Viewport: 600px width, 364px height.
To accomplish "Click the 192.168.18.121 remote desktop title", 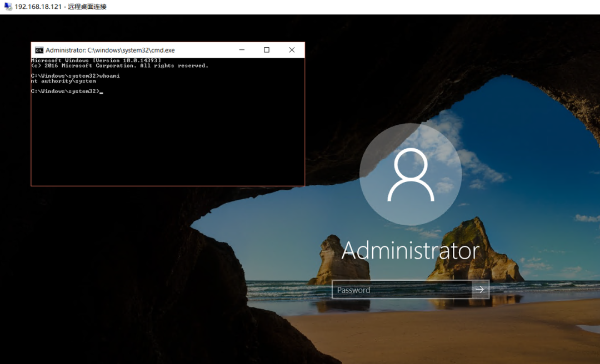I will coord(61,7).
